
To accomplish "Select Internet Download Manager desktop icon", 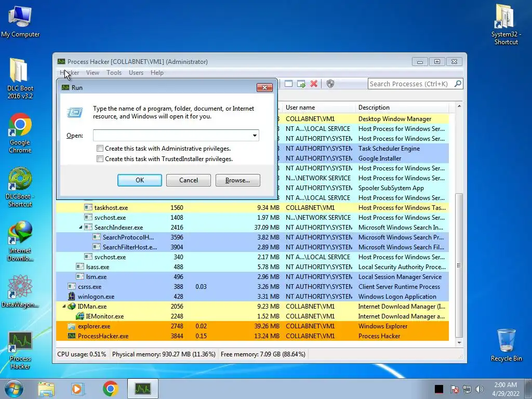I will (x=20, y=241).
